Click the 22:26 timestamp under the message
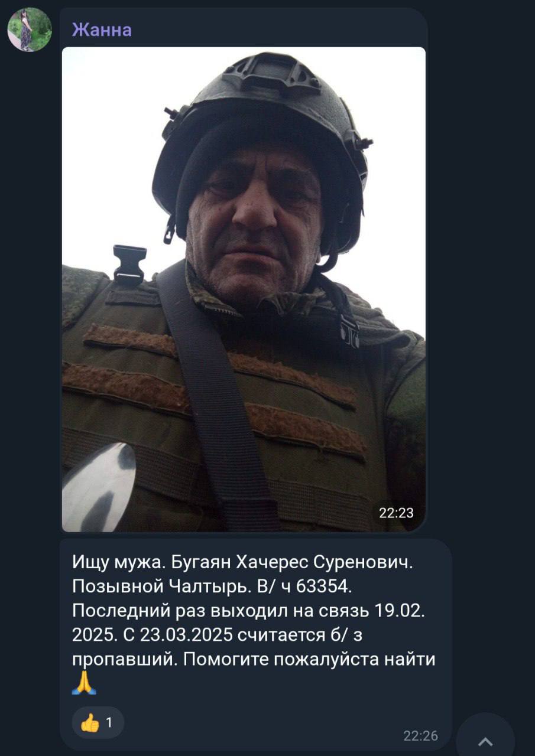This screenshot has height=756, width=535. 420,735
